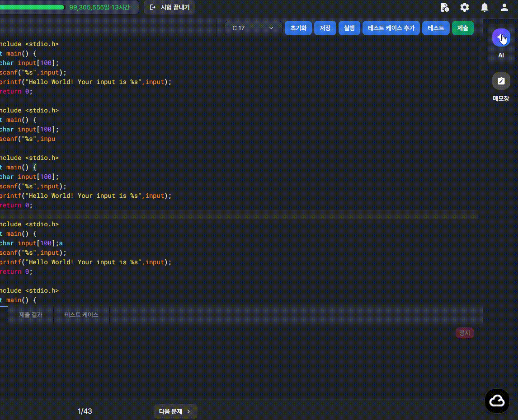This screenshot has width=518, height=420.
Task: Open the document info icon
Action: click(x=445, y=7)
